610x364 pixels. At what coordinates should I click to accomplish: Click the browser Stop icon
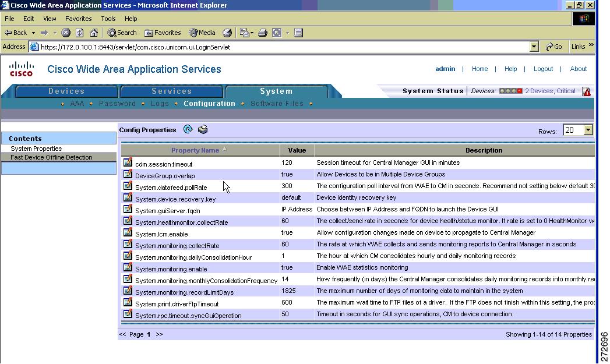point(66,33)
